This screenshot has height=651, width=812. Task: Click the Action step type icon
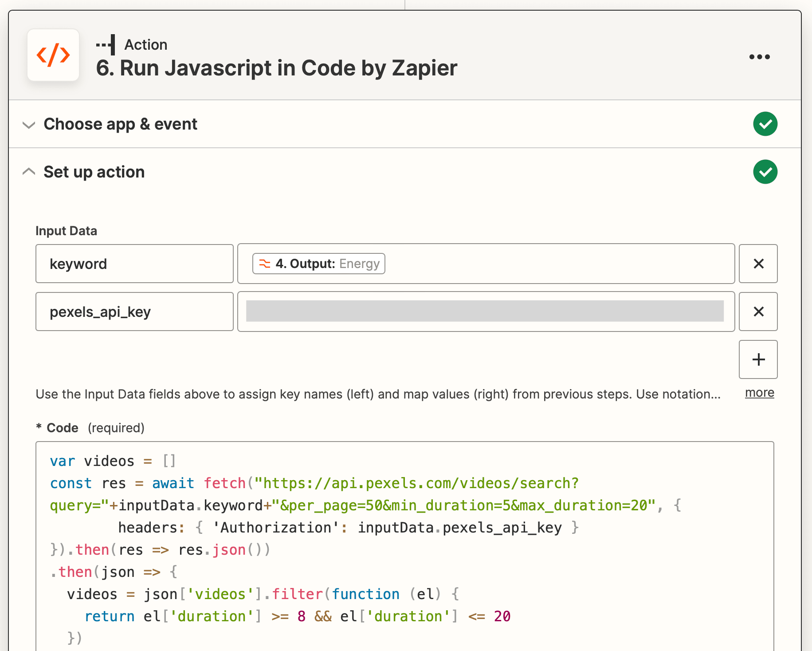click(x=106, y=45)
